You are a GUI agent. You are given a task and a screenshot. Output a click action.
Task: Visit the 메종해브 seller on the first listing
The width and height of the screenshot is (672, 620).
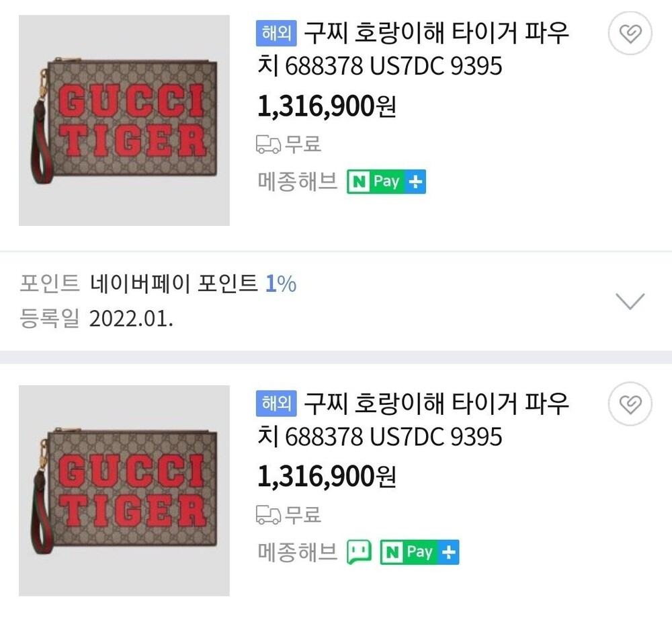point(297,182)
